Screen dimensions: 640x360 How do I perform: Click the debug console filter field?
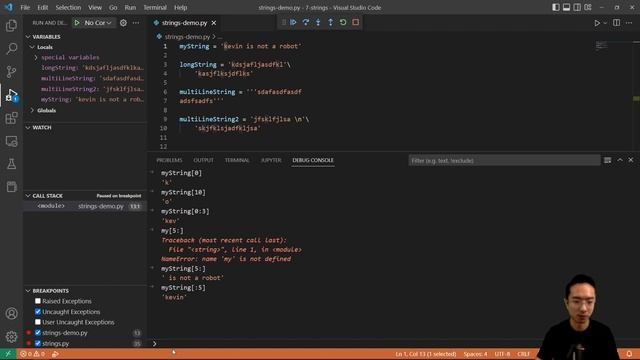[504, 160]
